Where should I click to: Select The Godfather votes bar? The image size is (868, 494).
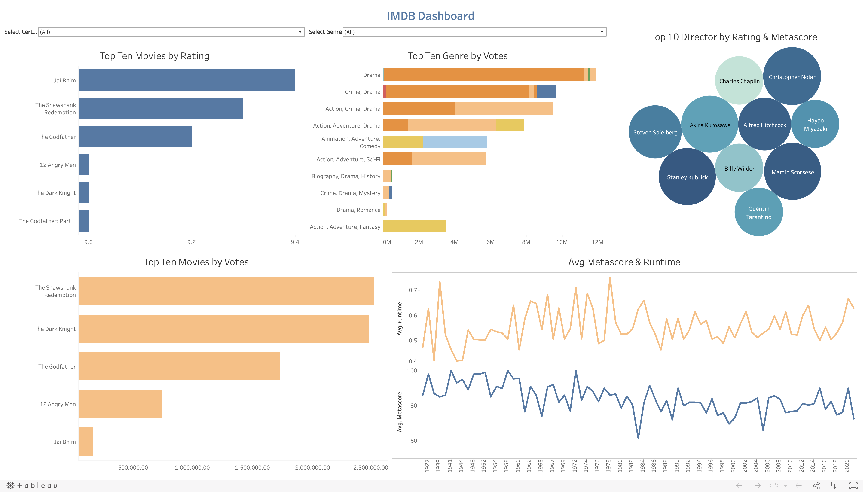point(180,366)
